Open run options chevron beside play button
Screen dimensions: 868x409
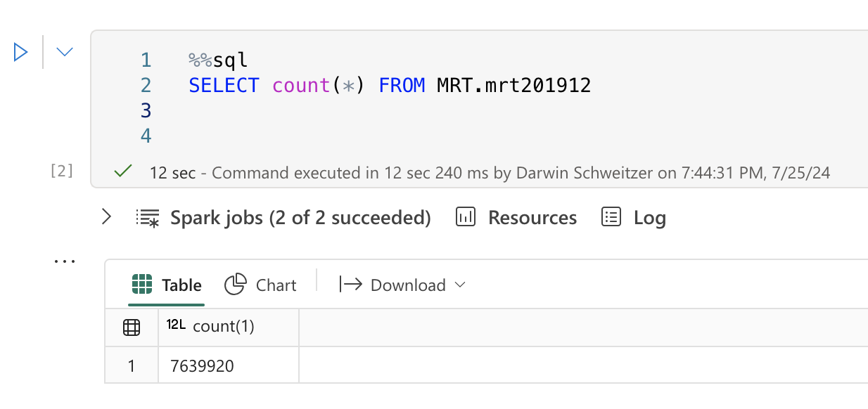65,52
